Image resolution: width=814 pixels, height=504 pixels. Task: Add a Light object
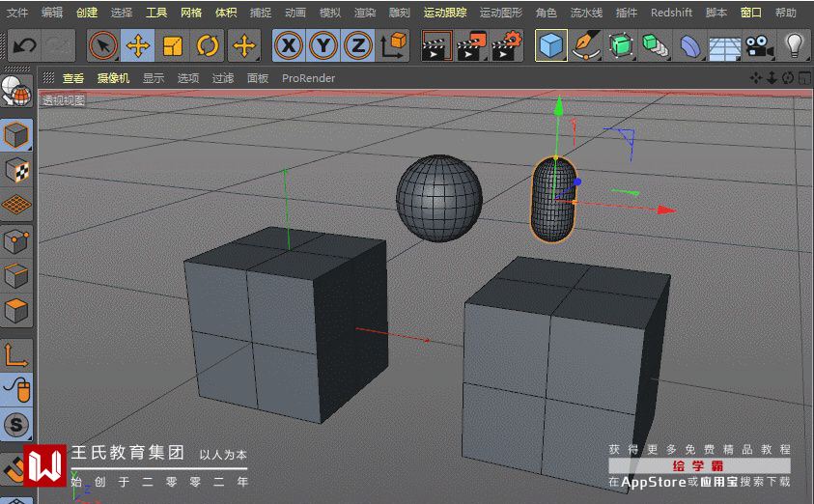(794, 46)
